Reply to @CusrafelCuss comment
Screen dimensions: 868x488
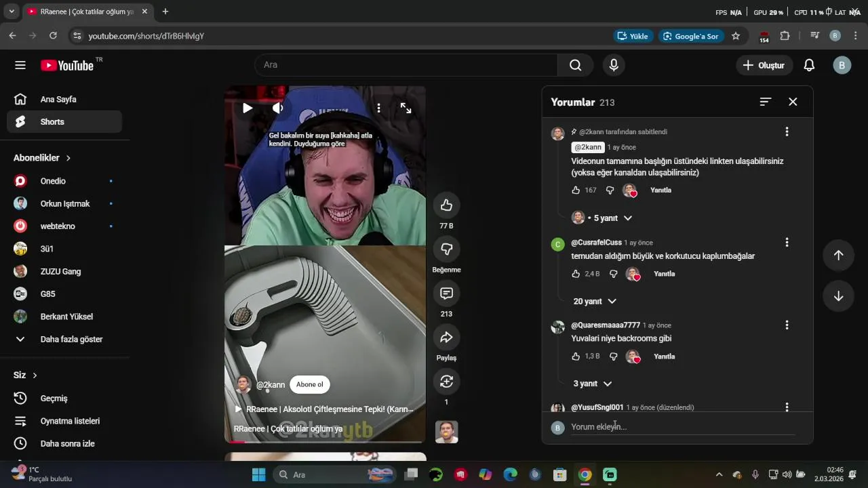[x=664, y=274]
